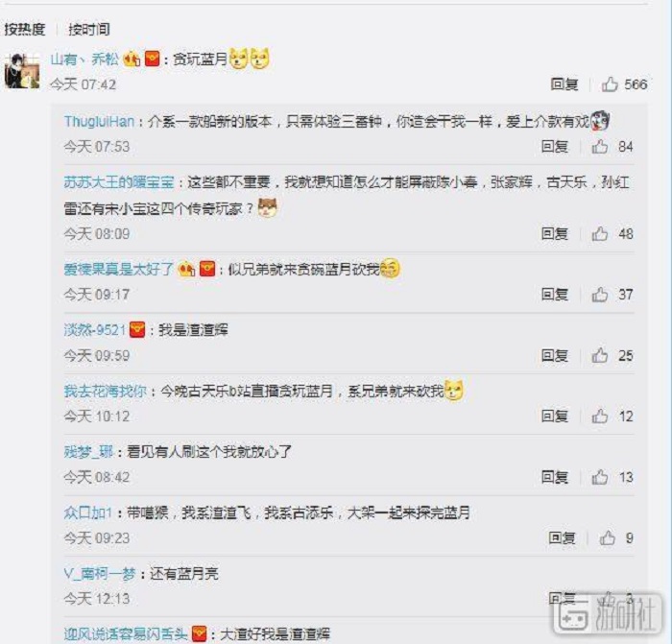Click red envelope badge next to 淡然-9521

click(x=137, y=330)
